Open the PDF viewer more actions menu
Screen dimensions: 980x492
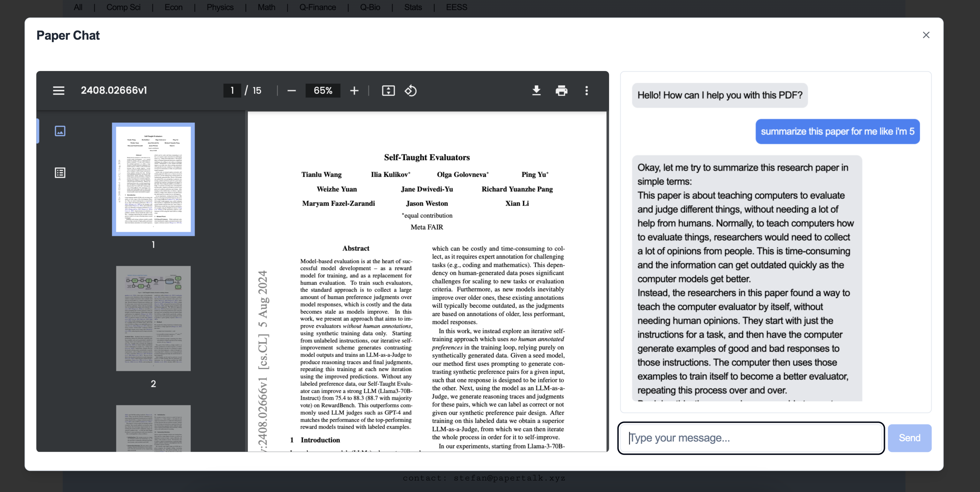[586, 90]
